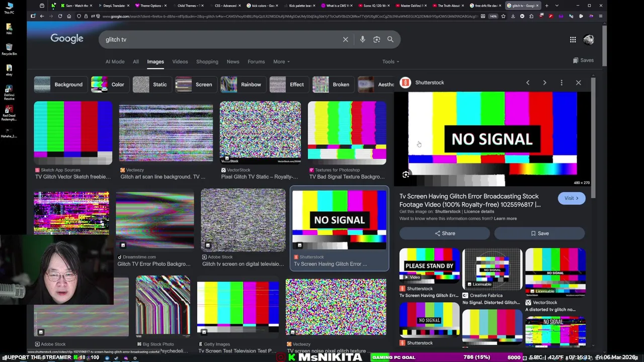Click the Firefox address bar URL
This screenshot has height=362, width=644.
(289, 16)
